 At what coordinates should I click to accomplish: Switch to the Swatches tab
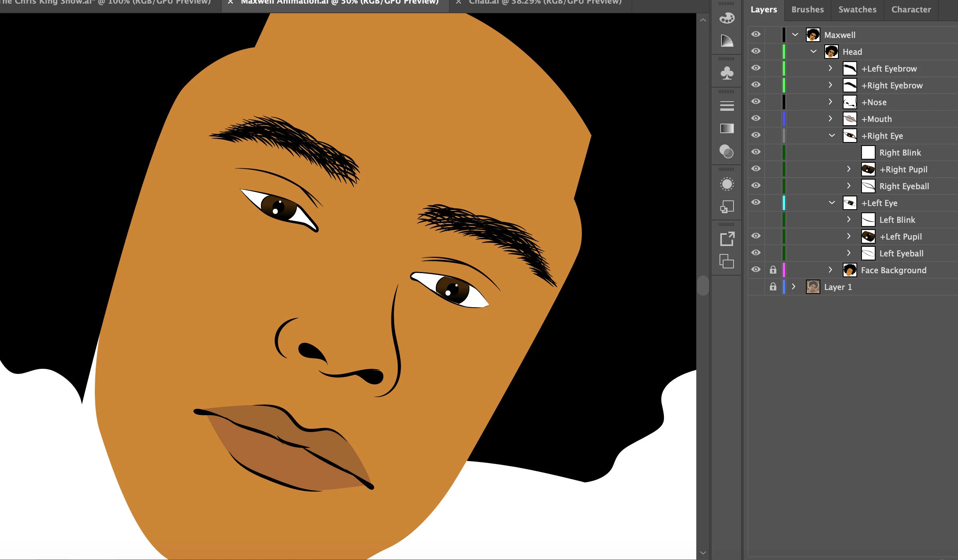tap(857, 10)
